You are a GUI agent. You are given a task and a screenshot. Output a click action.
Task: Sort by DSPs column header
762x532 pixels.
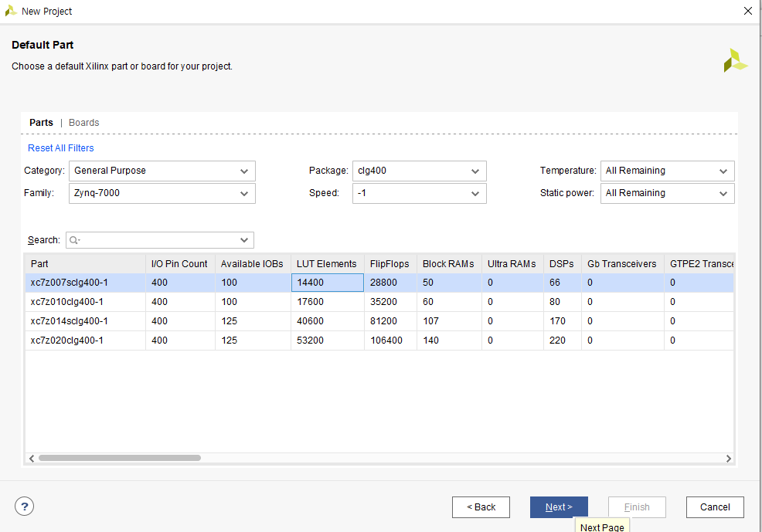pyautogui.click(x=563, y=263)
